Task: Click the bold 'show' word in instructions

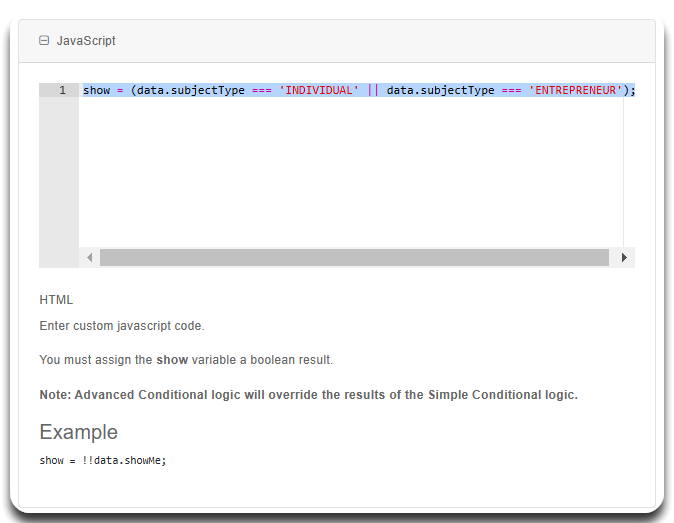Action: pyautogui.click(x=170, y=360)
